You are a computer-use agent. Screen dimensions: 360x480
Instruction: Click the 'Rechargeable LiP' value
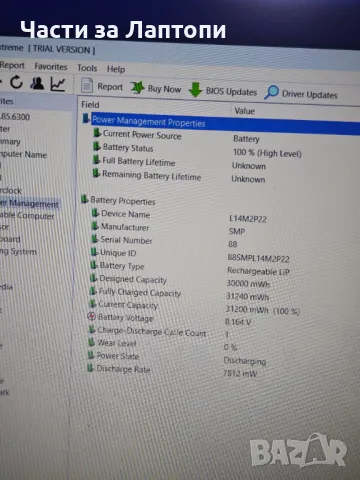tap(258, 271)
